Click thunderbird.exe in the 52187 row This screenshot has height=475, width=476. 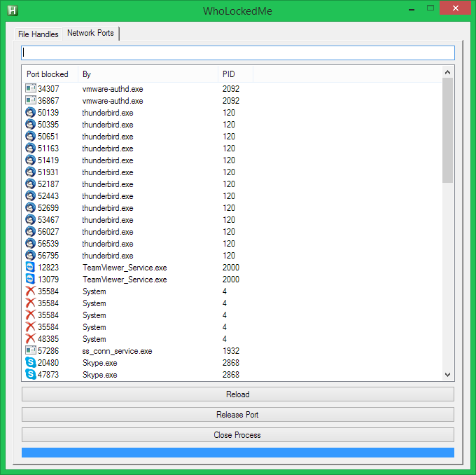[108, 184]
